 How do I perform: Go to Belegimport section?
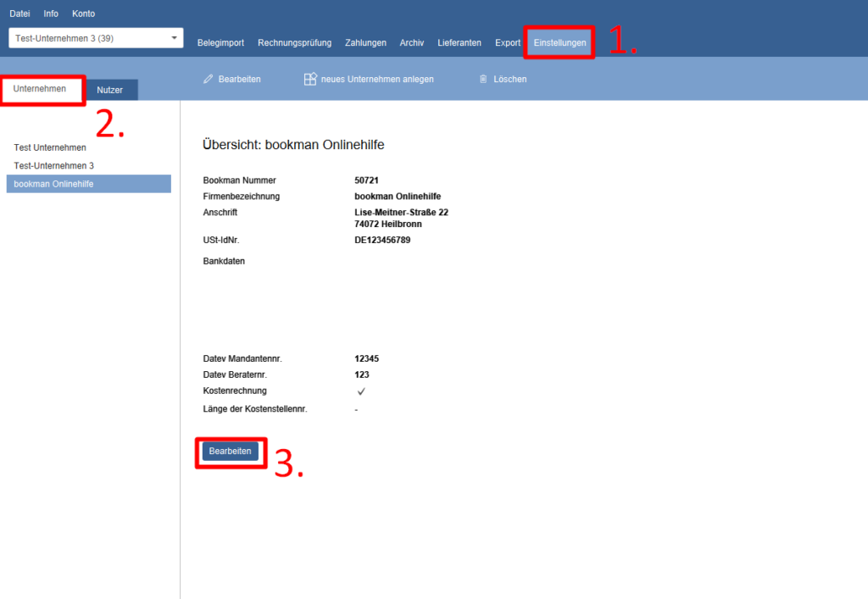point(220,42)
